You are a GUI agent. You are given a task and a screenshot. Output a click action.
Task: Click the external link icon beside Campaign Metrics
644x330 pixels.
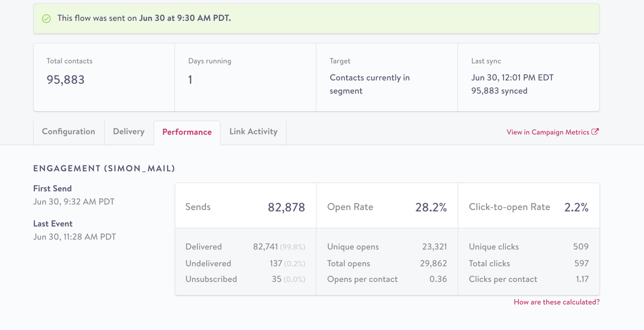(595, 132)
